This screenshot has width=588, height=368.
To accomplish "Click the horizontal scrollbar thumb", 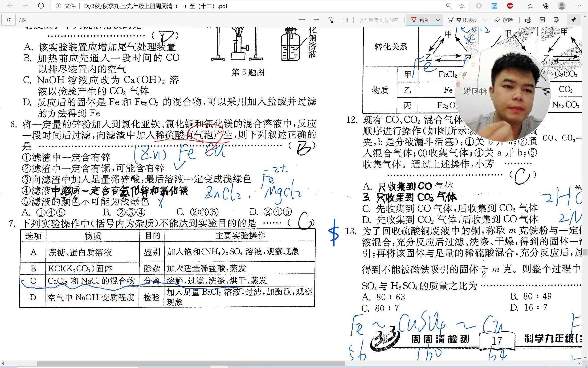I will coord(191,363).
